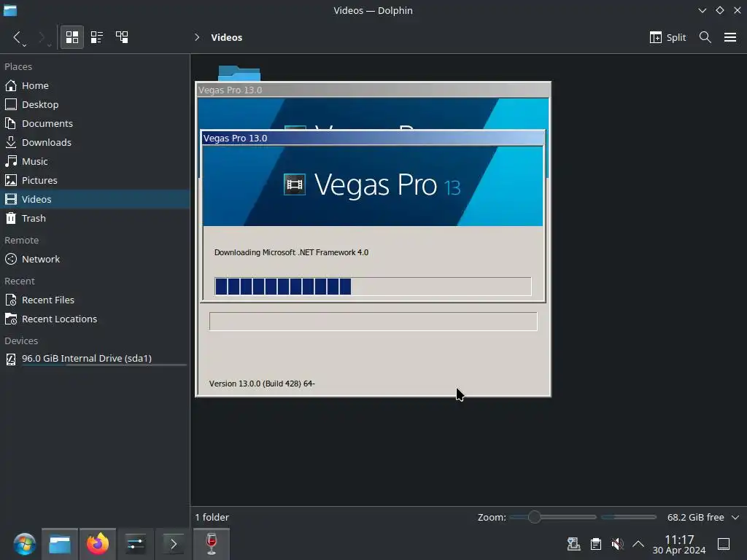
Task: Click the free space capacity bar
Action: 629,517
